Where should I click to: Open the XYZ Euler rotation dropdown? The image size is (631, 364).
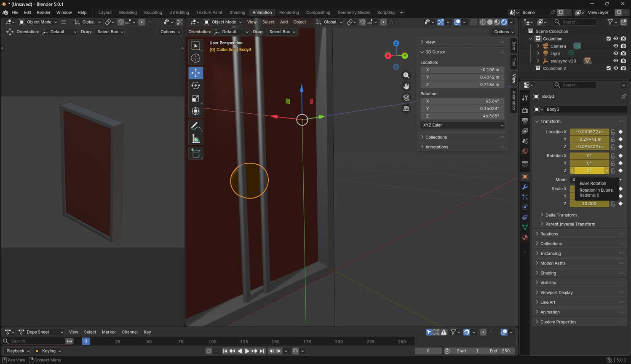pos(462,125)
